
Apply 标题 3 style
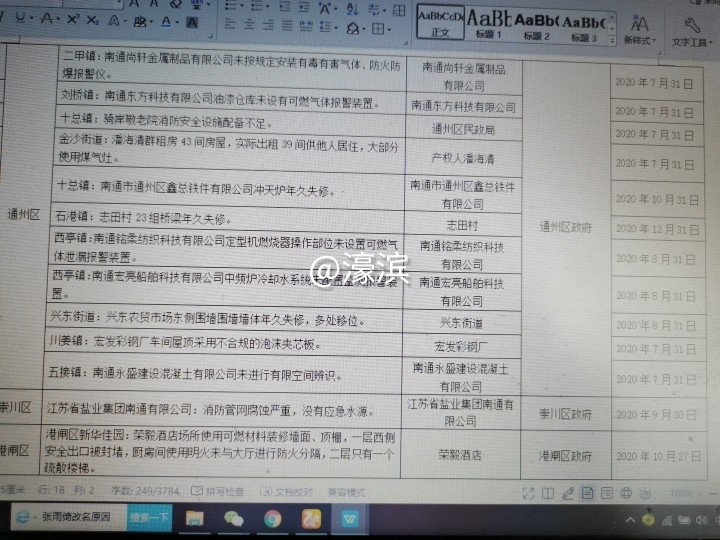click(x=584, y=28)
